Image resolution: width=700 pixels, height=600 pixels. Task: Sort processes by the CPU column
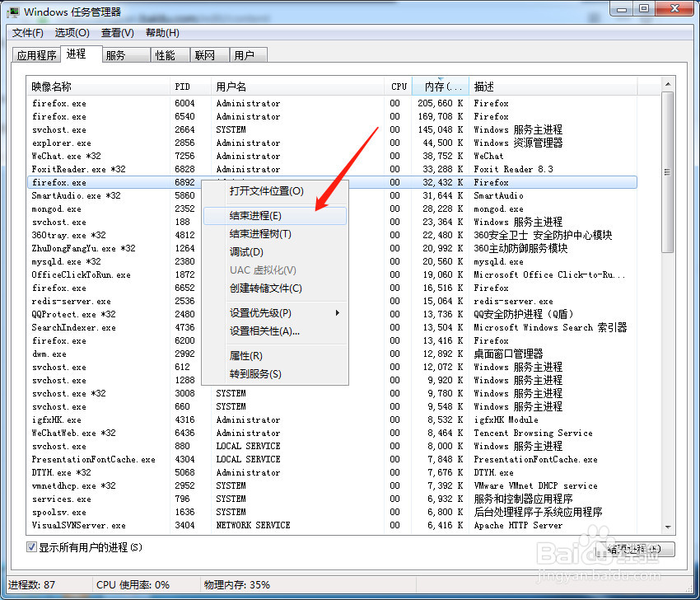[x=399, y=86]
